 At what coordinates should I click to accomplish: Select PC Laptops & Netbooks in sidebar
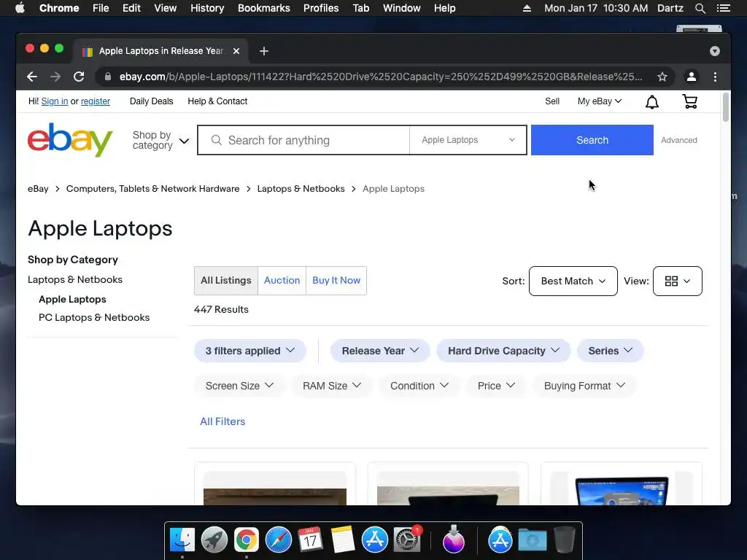[x=94, y=318]
